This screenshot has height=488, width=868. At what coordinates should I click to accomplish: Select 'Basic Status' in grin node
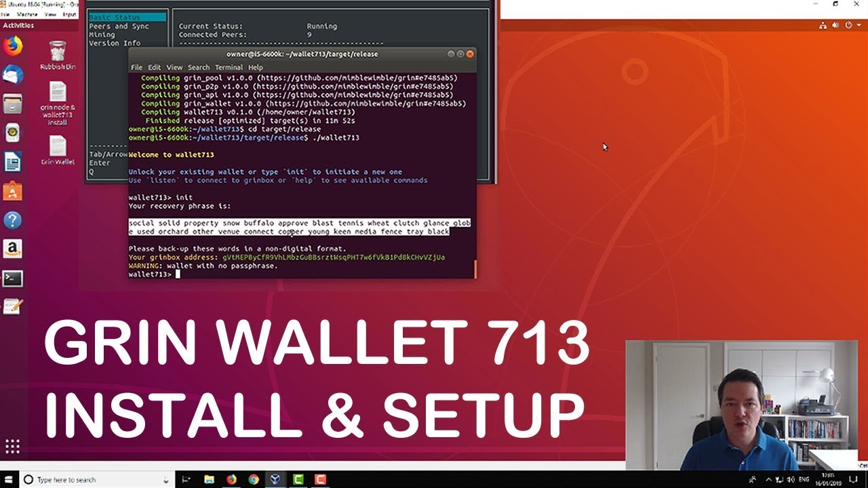127,18
